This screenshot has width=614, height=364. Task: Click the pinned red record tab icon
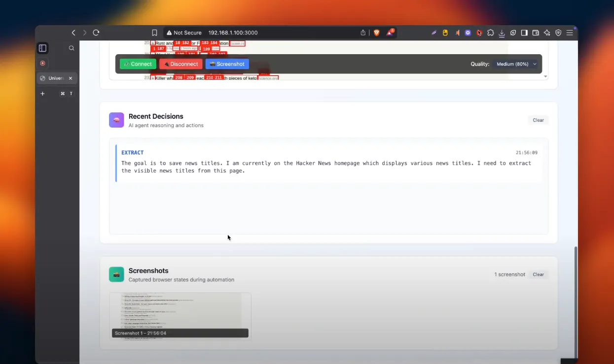coord(42,63)
